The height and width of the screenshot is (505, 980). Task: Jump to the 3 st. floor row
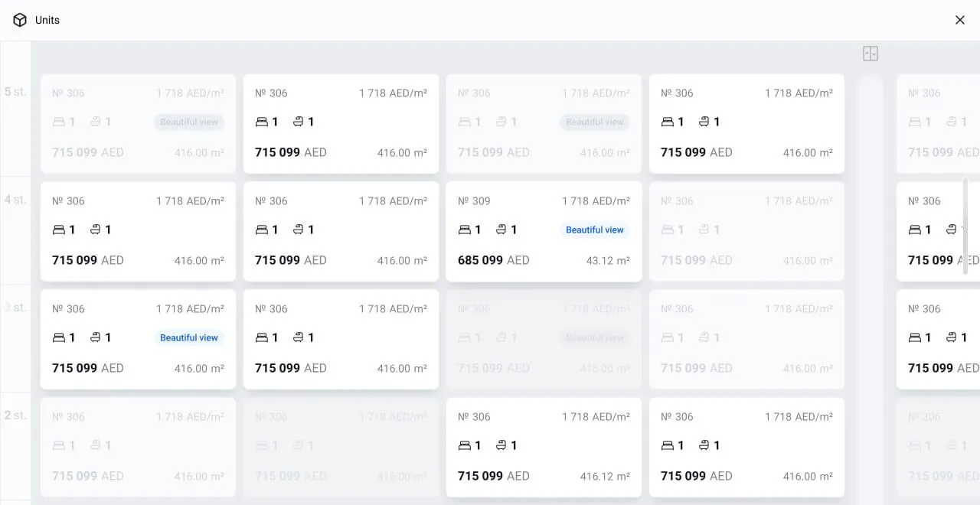click(x=15, y=308)
